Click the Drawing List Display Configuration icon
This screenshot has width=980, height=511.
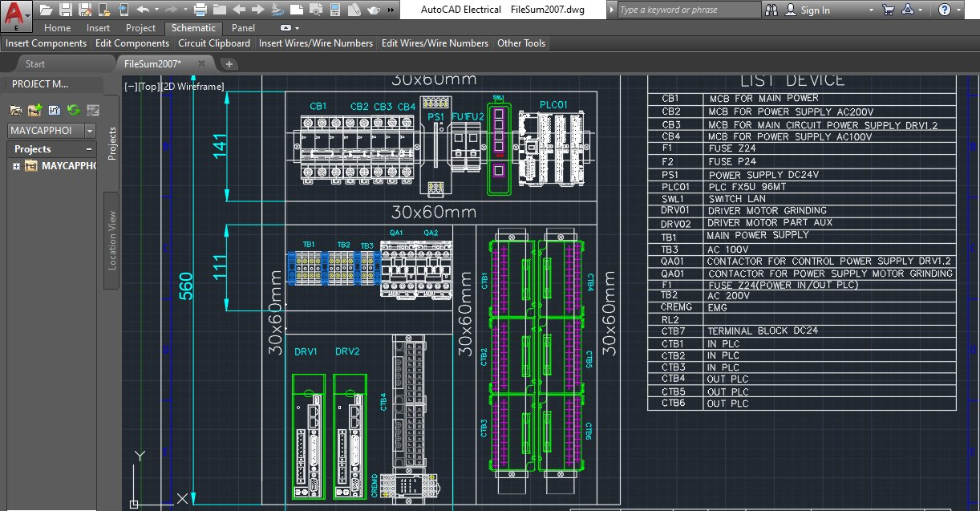93,110
